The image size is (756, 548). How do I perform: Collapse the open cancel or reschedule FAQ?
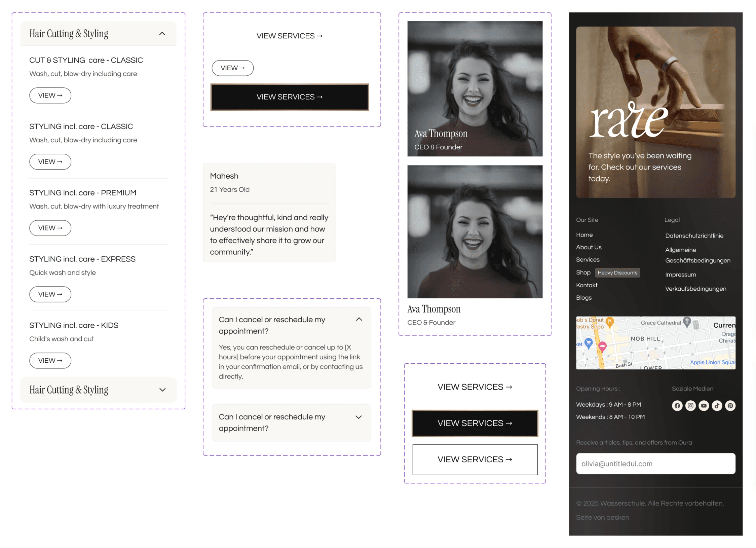(x=359, y=319)
